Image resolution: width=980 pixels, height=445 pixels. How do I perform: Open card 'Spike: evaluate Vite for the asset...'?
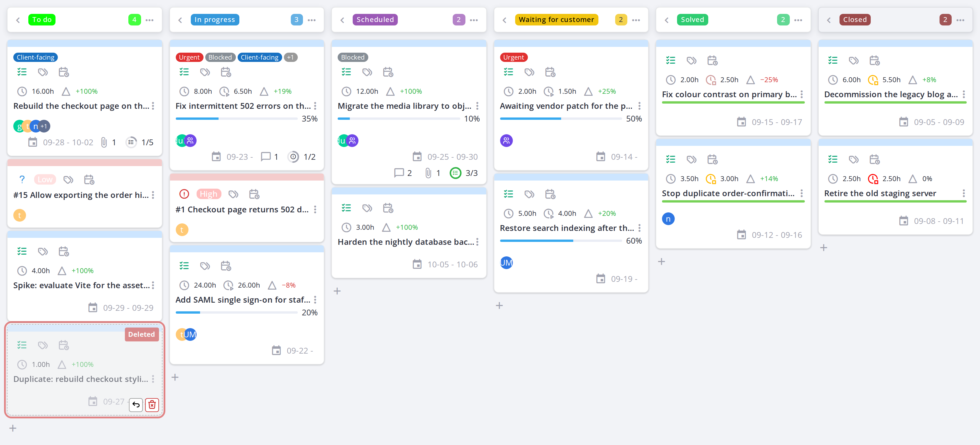(x=82, y=285)
